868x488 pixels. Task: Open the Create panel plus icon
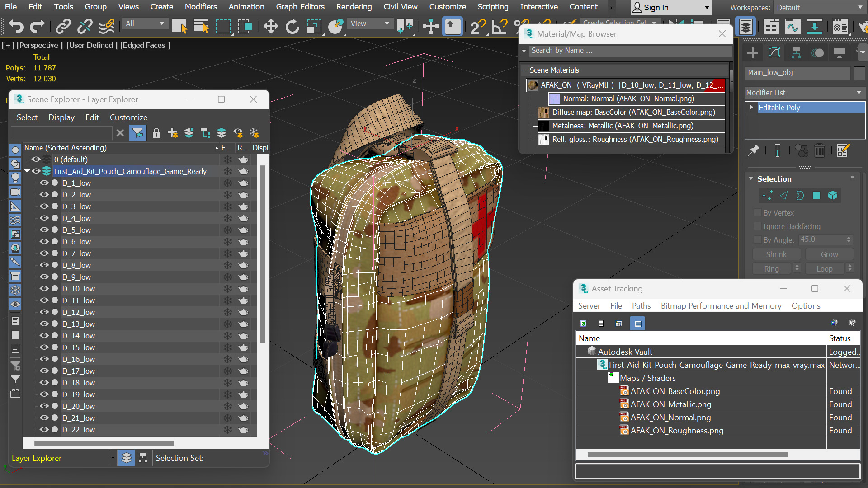point(753,53)
